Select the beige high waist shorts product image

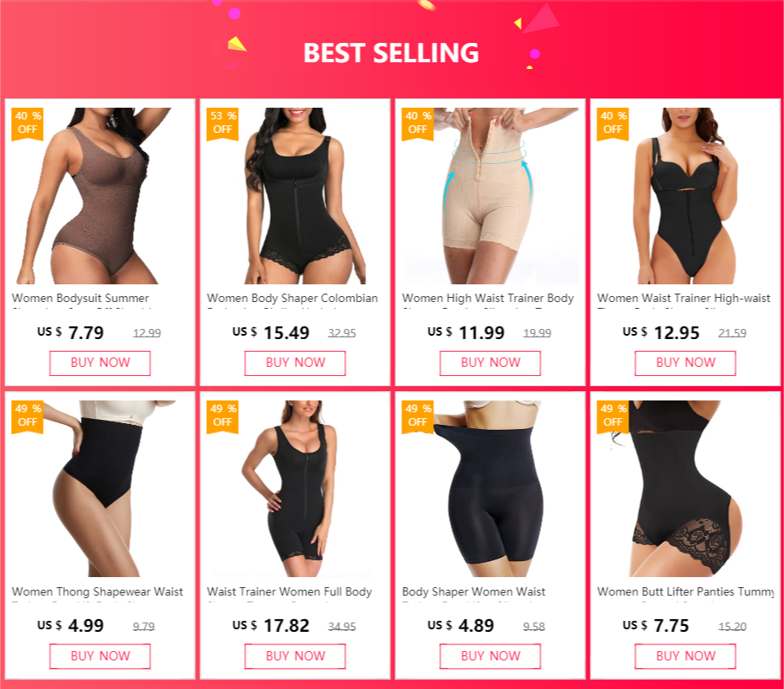coord(490,196)
